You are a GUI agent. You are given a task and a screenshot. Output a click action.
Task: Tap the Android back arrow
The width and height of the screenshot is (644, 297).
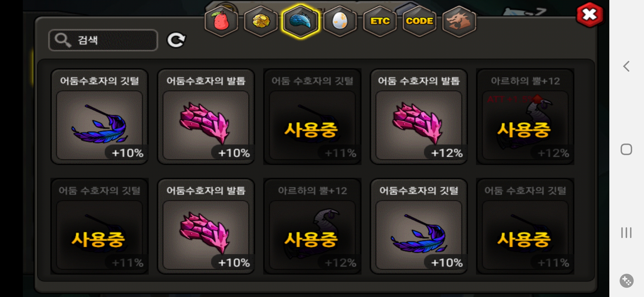[626, 66]
